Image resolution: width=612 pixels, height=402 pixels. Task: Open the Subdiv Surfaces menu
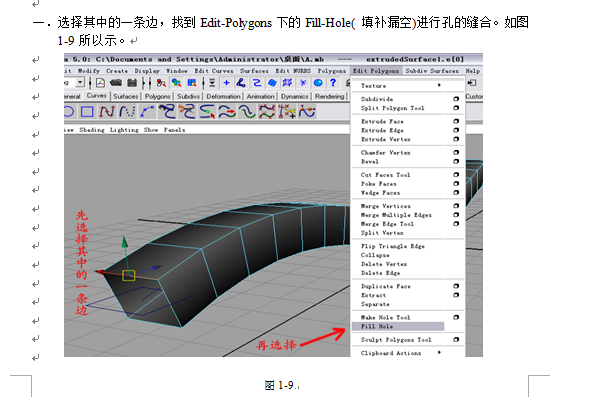pos(432,71)
